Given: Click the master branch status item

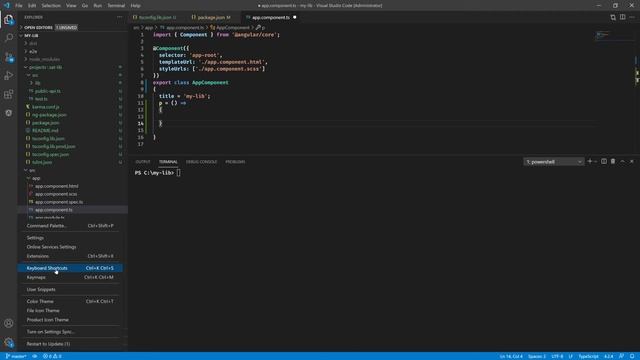Looking at the screenshot, I should (16, 356).
